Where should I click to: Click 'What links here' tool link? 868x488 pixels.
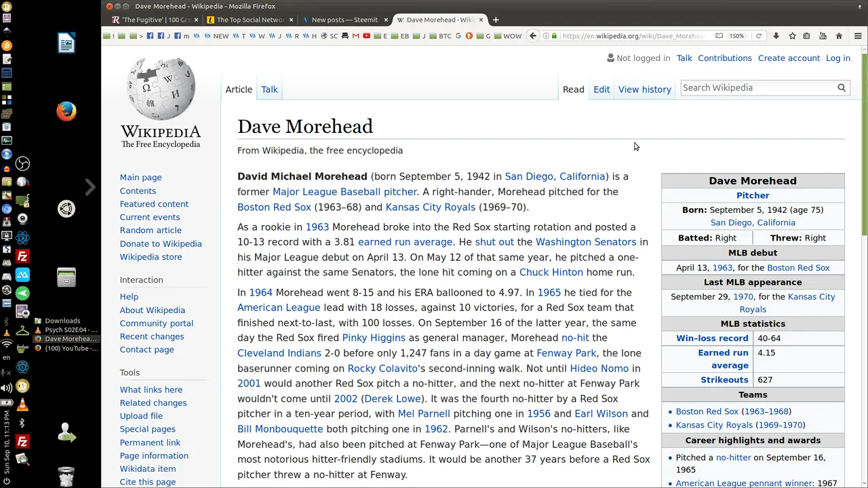click(x=151, y=390)
